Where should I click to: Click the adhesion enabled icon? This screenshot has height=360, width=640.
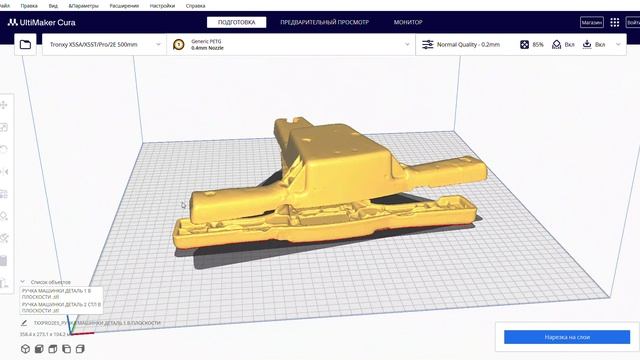(587, 44)
